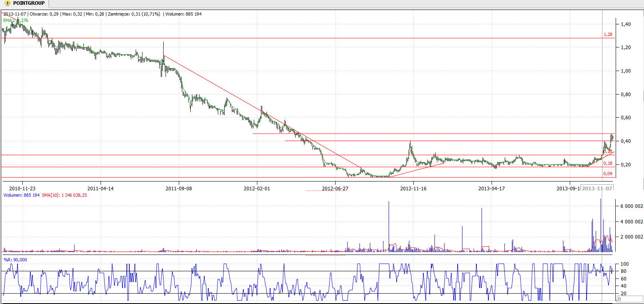Screen dimensions: 644x304
Task: Click the 'Zamknięcie: 0,31 (10,71%)' header text
Action: (x=134, y=14)
